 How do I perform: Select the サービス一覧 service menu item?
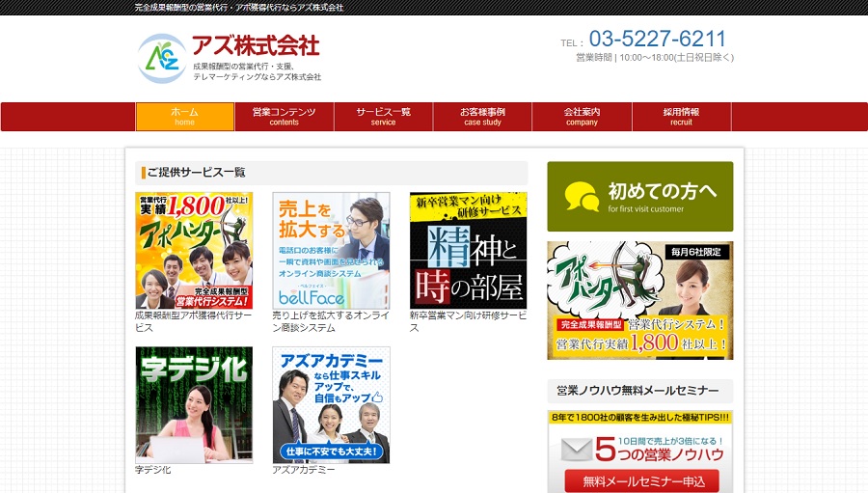[x=383, y=117]
